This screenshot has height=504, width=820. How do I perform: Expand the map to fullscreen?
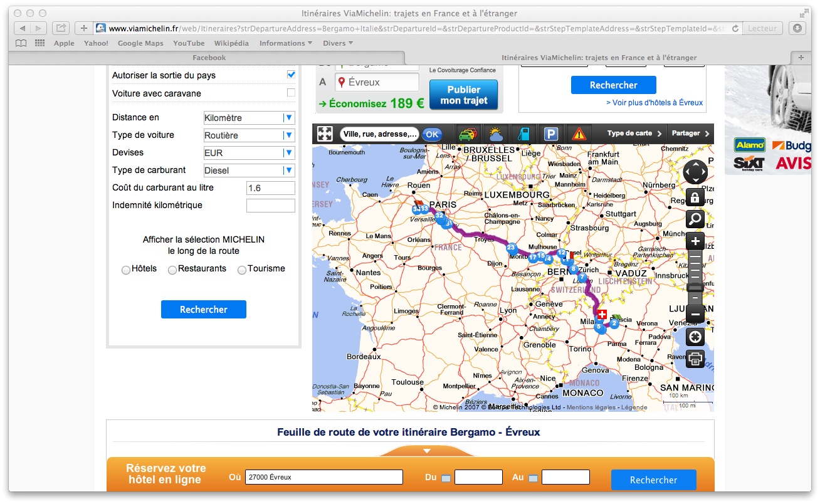tap(325, 134)
